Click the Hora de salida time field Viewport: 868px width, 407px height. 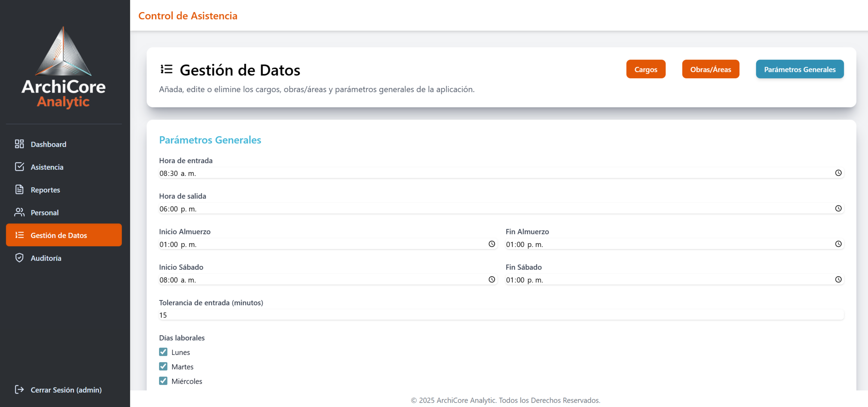coord(501,208)
